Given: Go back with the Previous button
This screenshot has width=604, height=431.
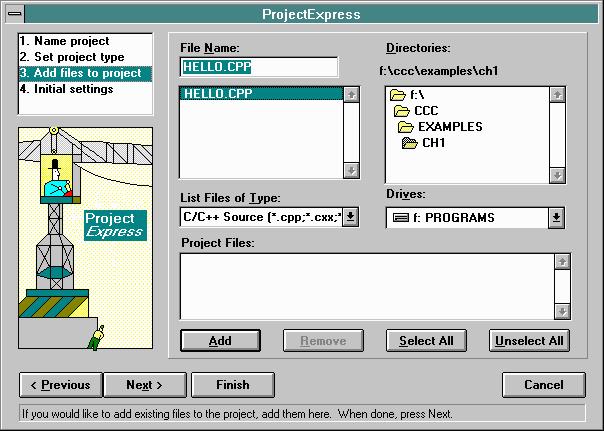Looking at the screenshot, I should 61,385.
